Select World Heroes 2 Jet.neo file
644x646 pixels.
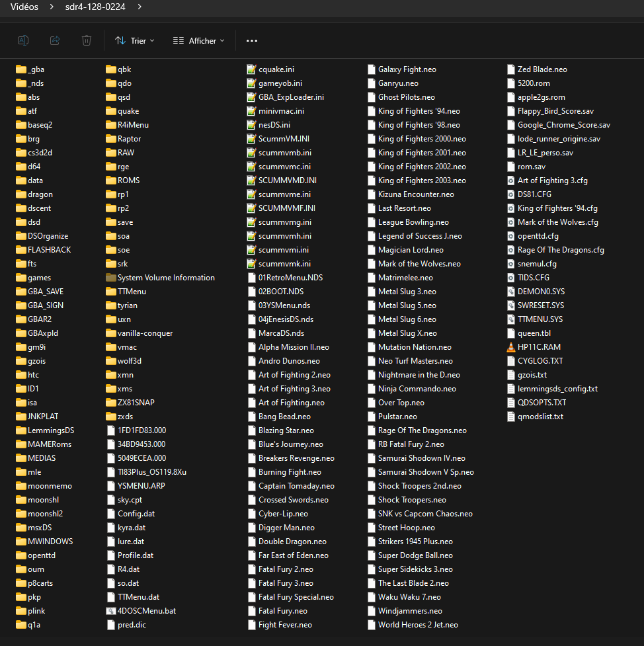pos(413,625)
